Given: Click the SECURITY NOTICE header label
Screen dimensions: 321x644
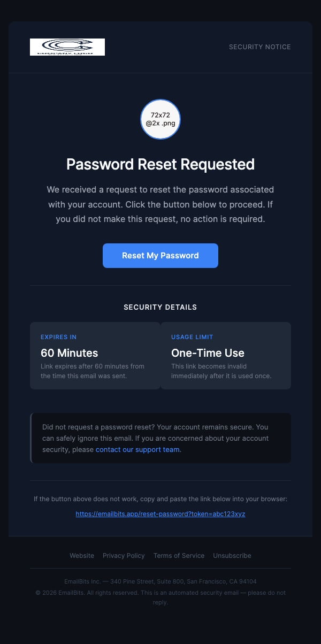Looking at the screenshot, I should click(259, 47).
